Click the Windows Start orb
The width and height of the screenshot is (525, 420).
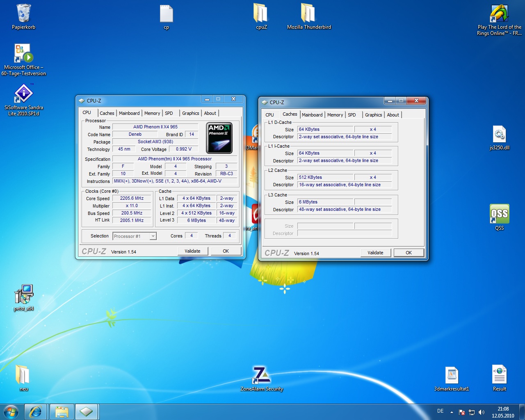pyautogui.click(x=11, y=412)
